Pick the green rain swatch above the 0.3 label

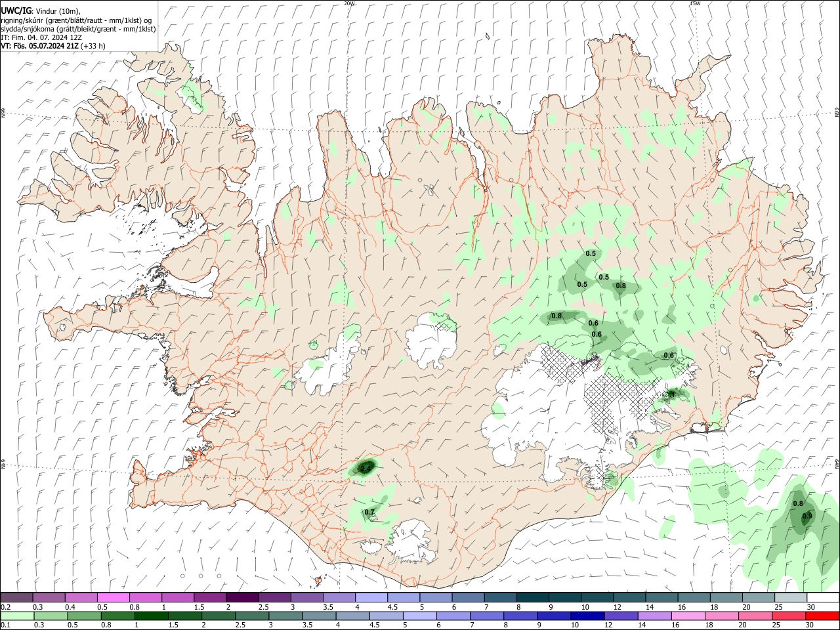tap(51, 616)
